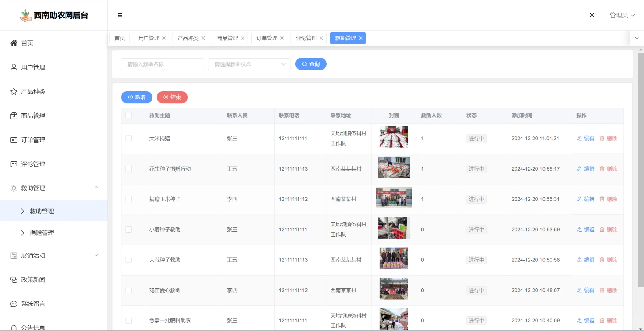Click the fullscreen toggle icon
644x331 pixels.
(x=592, y=15)
